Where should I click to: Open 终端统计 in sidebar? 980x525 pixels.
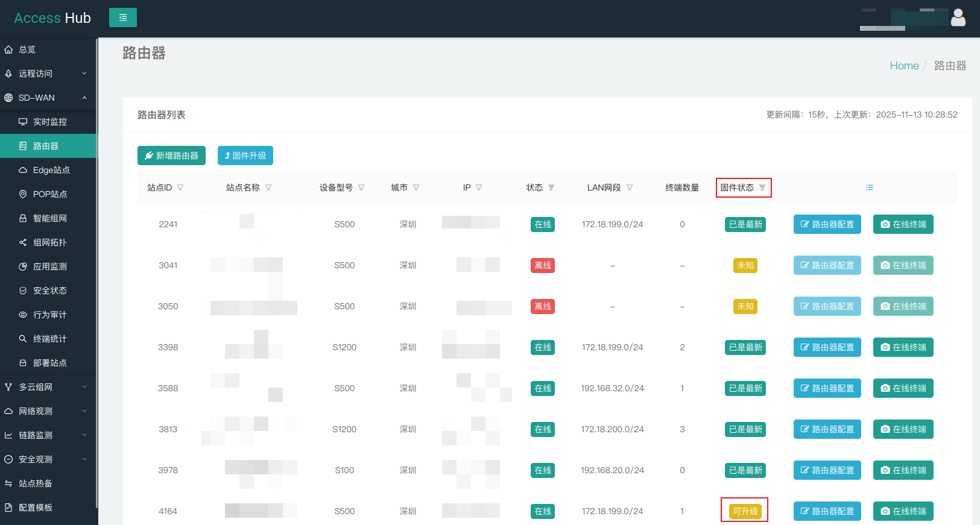[x=48, y=339]
